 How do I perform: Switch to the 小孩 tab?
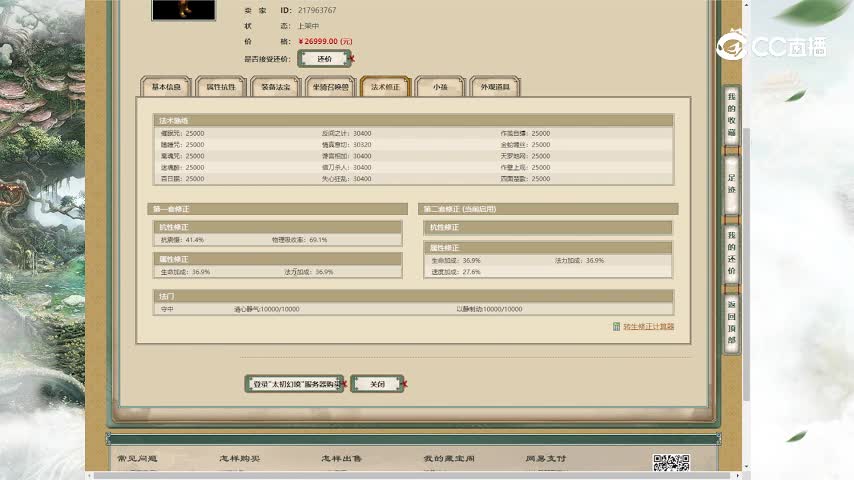coord(440,87)
